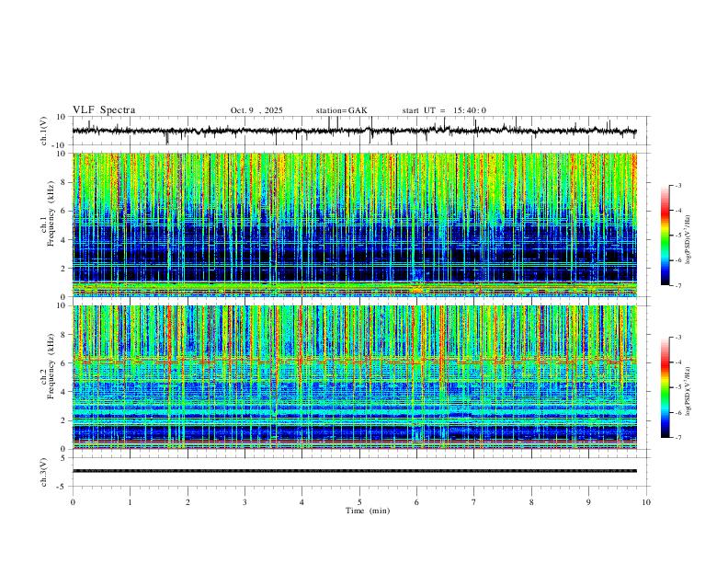Click the "-5" tick on upper color bar
Viewport: 728px width, 563px height.
677,236
